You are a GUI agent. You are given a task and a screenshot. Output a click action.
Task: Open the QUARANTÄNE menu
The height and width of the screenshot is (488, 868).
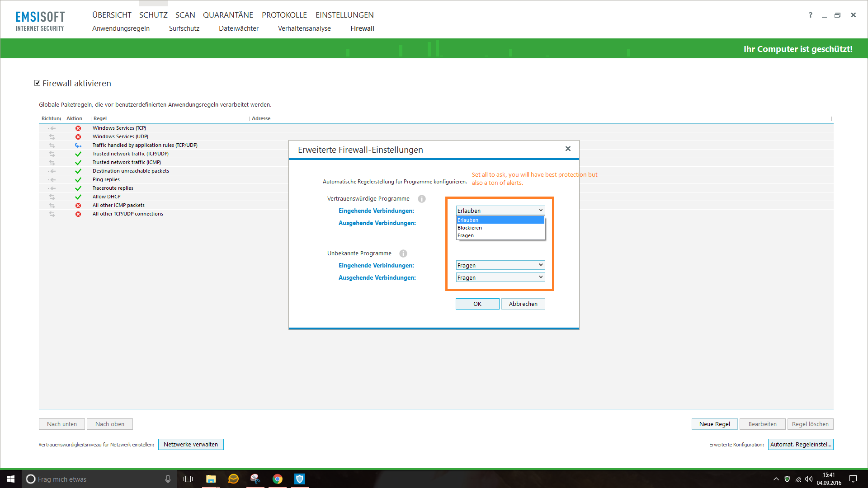pyautogui.click(x=228, y=15)
